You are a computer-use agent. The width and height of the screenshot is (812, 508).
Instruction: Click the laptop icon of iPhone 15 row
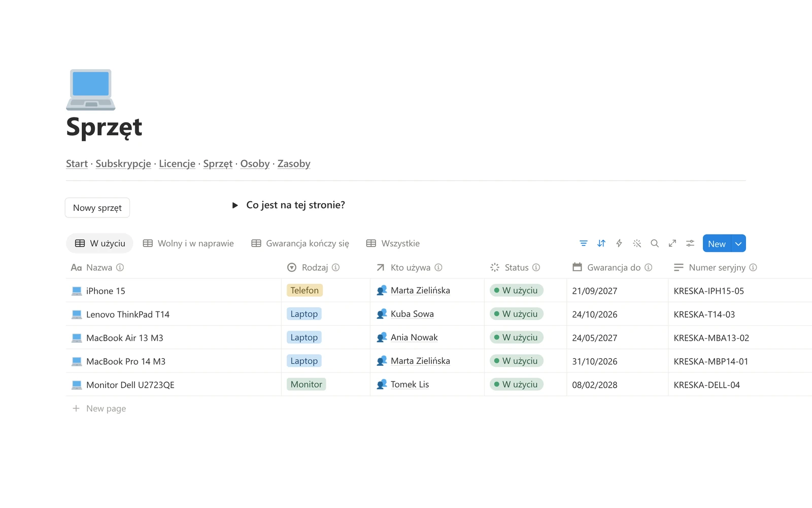(77, 291)
